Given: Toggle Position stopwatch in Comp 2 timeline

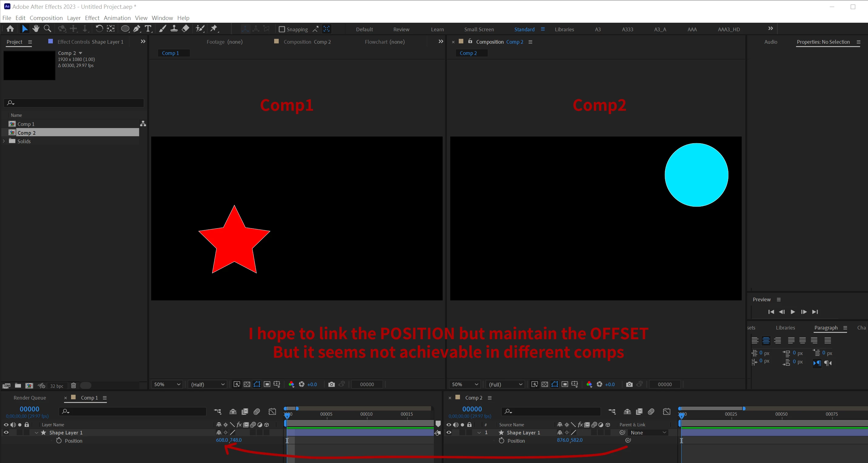Looking at the screenshot, I should [x=501, y=441].
